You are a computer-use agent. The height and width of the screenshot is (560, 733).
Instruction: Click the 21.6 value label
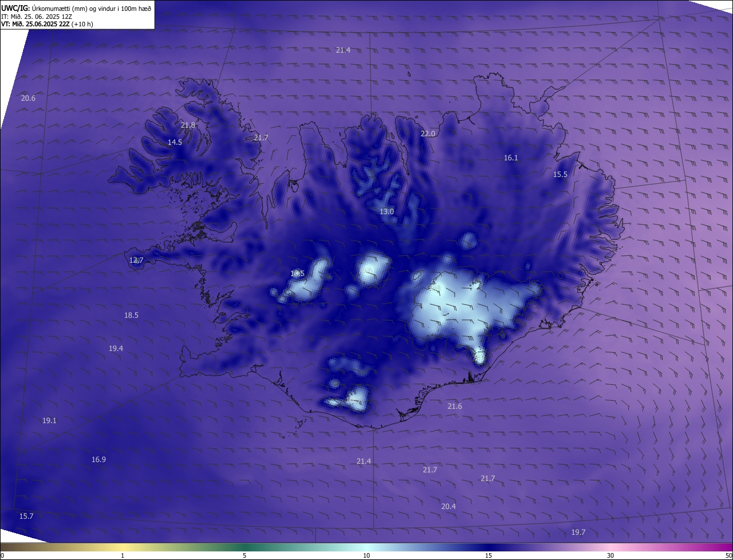tap(455, 407)
